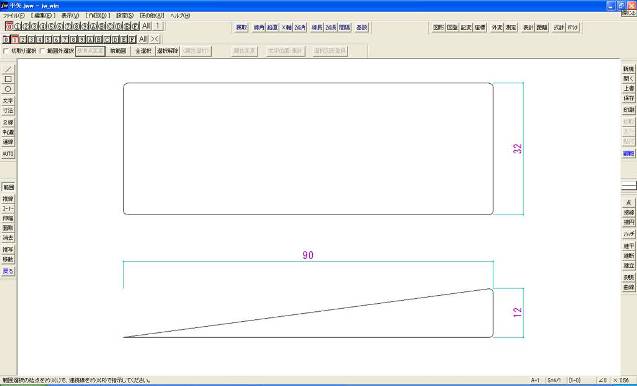Image resolution: width=637 pixels, height=386 pixels.
Task: Select the 範囲 range selection tool
Action: [x=8, y=187]
